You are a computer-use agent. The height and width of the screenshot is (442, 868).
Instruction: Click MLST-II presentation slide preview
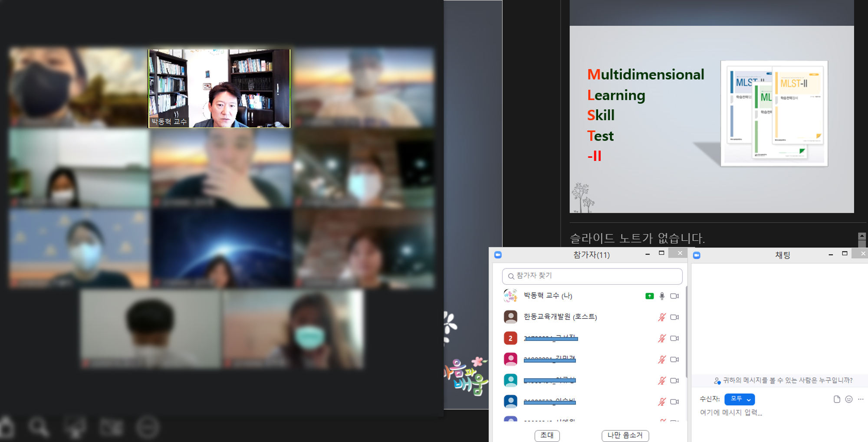[712, 119]
